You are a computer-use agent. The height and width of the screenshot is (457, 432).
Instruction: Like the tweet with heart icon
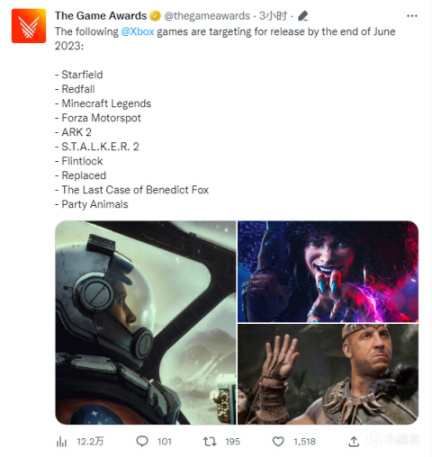(278, 442)
